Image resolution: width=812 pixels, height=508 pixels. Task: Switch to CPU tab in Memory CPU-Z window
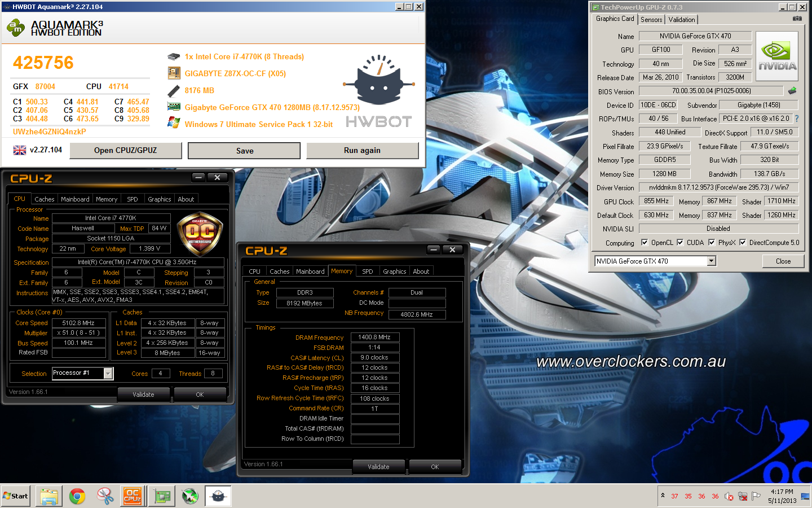pyautogui.click(x=254, y=271)
